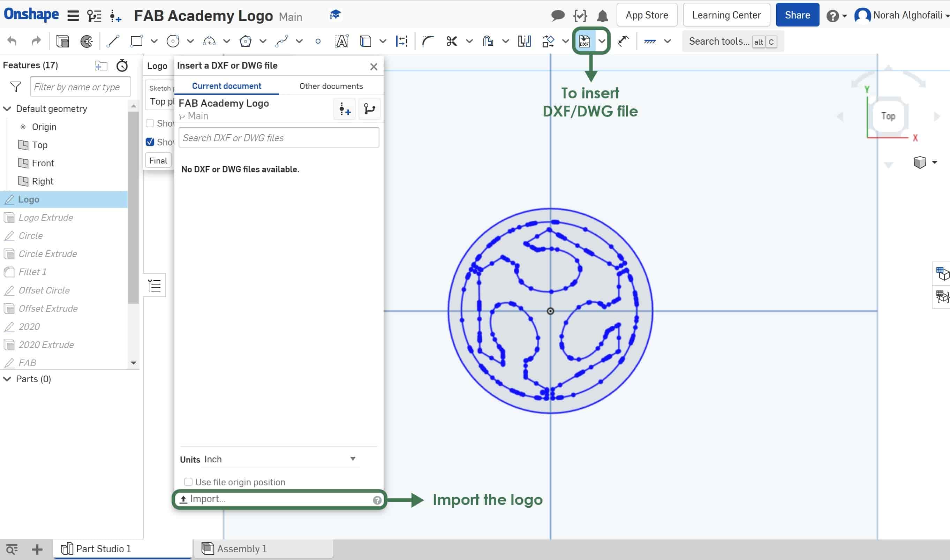This screenshot has height=560, width=950.
Task: Click the feature list scrollbar down arrow
Action: point(133,363)
